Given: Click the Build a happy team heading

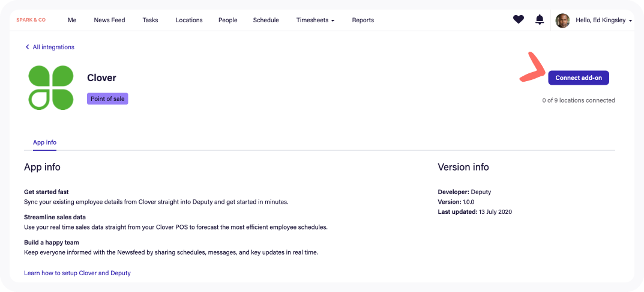Looking at the screenshot, I should coord(52,243).
